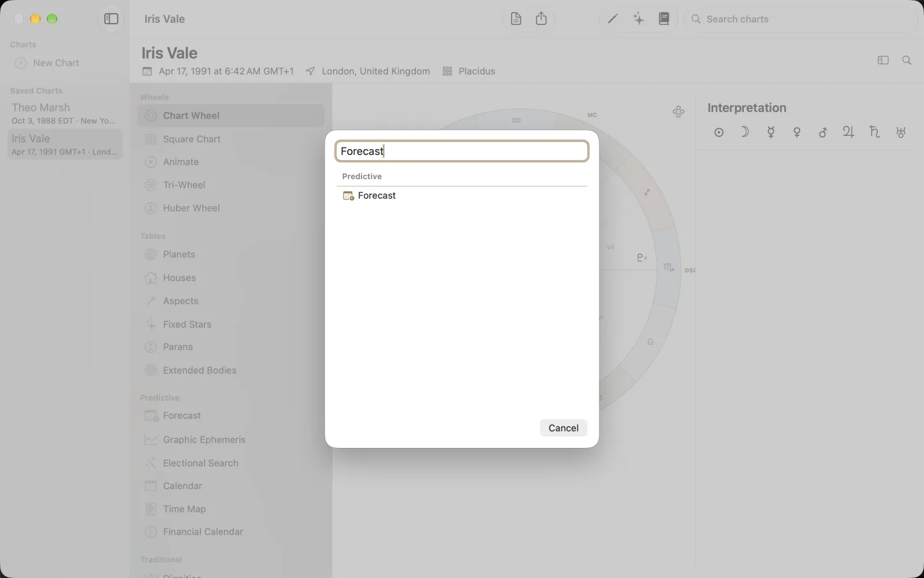
Task: Open the share icon in toolbar
Action: click(x=541, y=19)
